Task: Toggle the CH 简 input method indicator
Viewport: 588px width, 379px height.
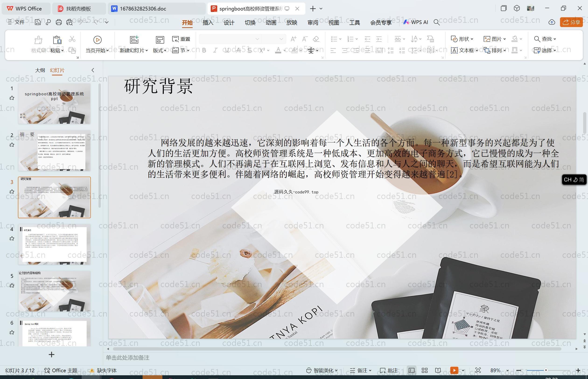Action: [x=574, y=180]
